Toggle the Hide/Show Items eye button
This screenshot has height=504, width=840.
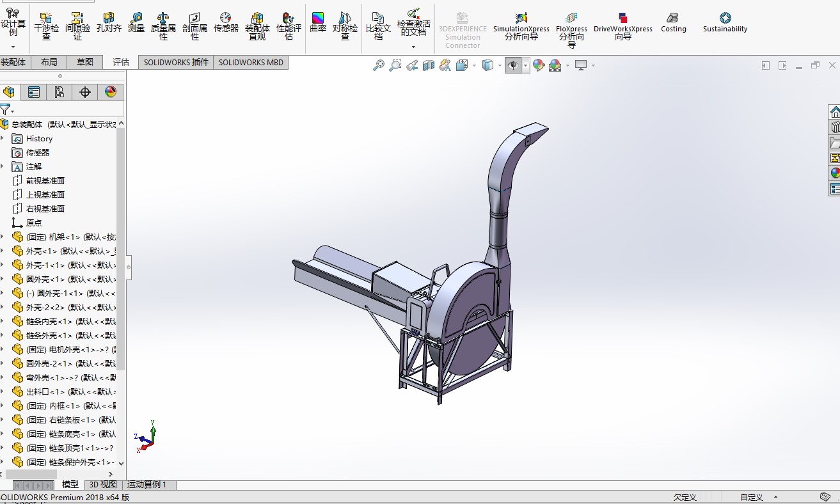tap(513, 65)
